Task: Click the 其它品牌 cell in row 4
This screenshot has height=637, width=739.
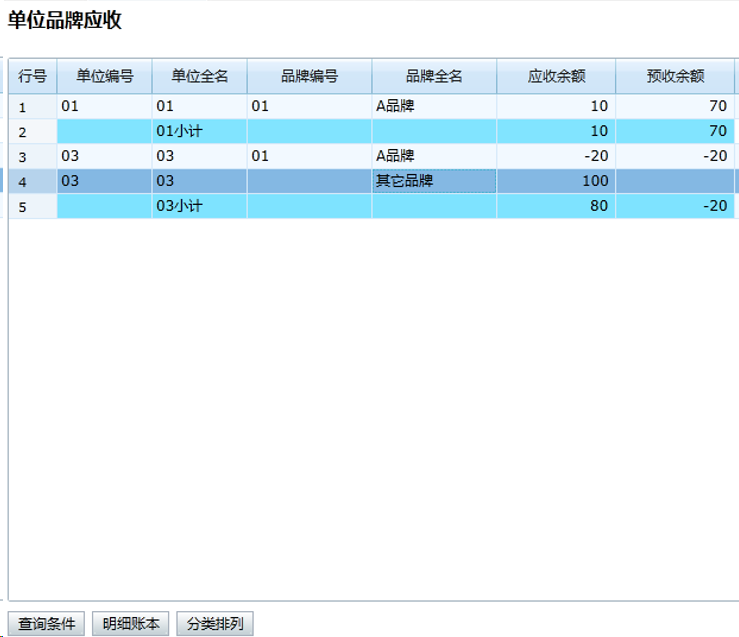Action: click(434, 181)
